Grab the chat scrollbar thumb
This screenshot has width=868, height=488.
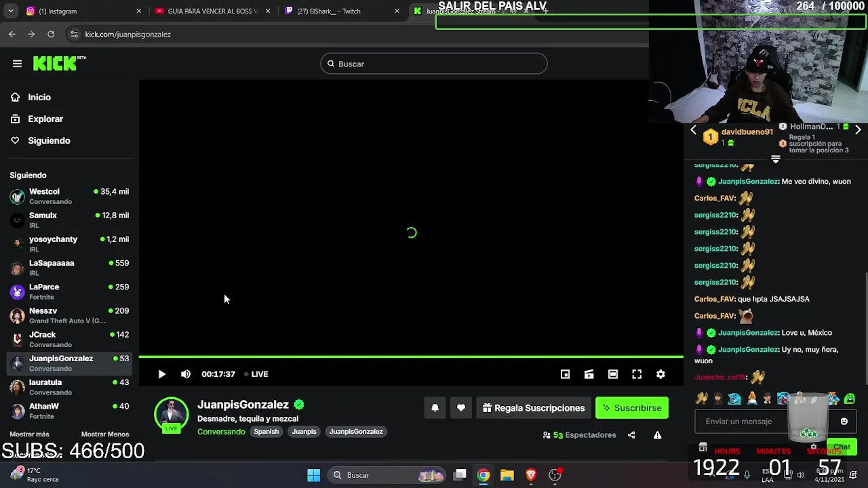866,329
